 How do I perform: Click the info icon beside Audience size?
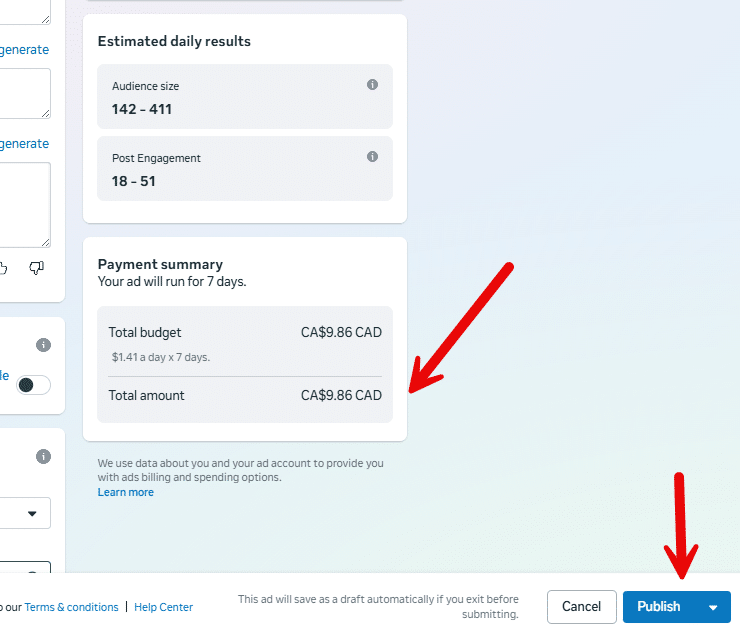click(x=372, y=85)
